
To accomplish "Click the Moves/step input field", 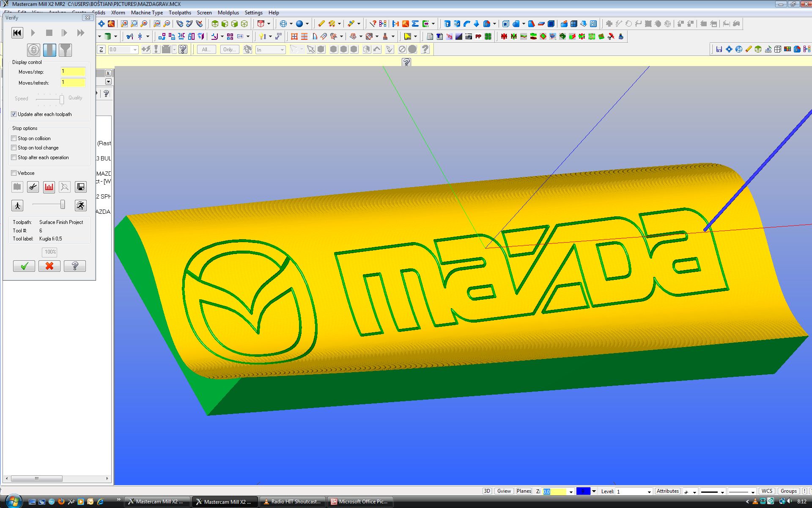I will [x=73, y=72].
